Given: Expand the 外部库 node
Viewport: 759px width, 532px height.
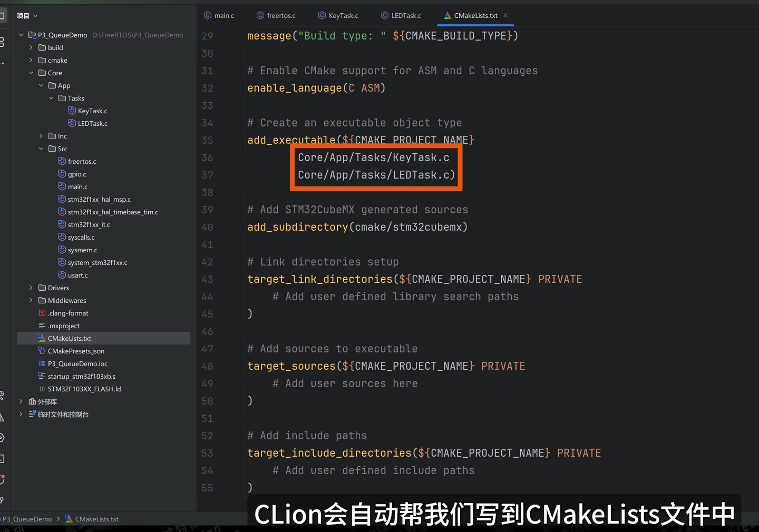Looking at the screenshot, I should 21,401.
